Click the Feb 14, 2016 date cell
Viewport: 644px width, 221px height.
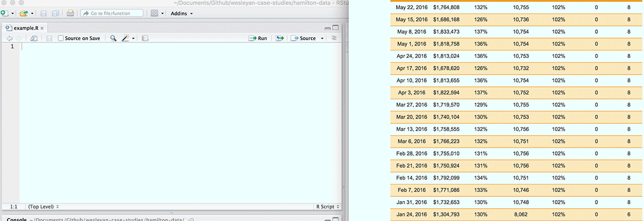click(411, 178)
